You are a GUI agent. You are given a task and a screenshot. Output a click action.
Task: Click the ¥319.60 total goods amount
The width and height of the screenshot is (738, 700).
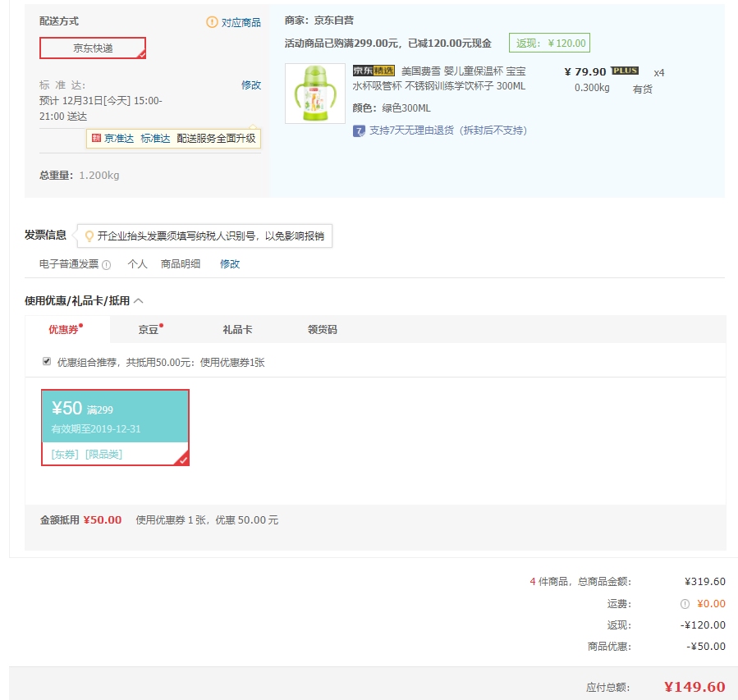click(x=704, y=582)
